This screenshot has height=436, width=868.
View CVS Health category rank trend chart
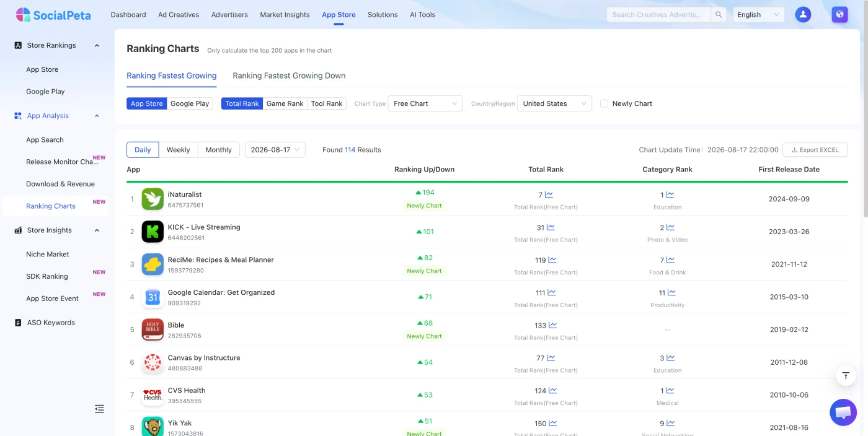670,391
